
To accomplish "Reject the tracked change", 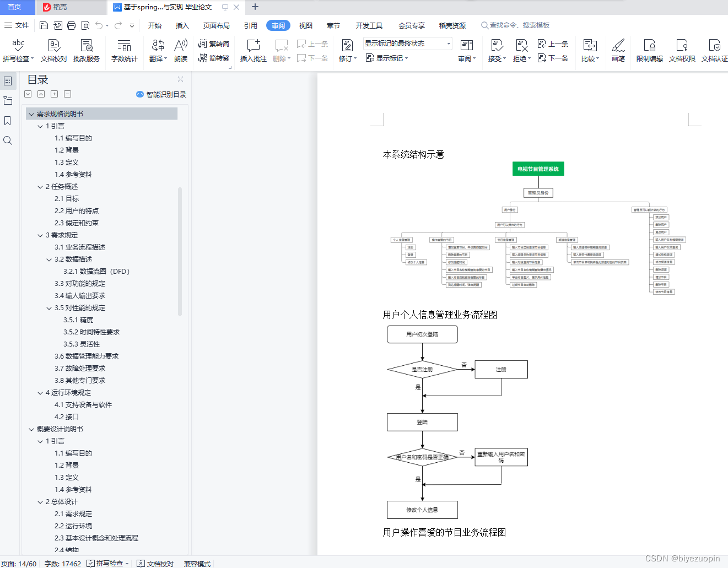I will pyautogui.click(x=522, y=50).
